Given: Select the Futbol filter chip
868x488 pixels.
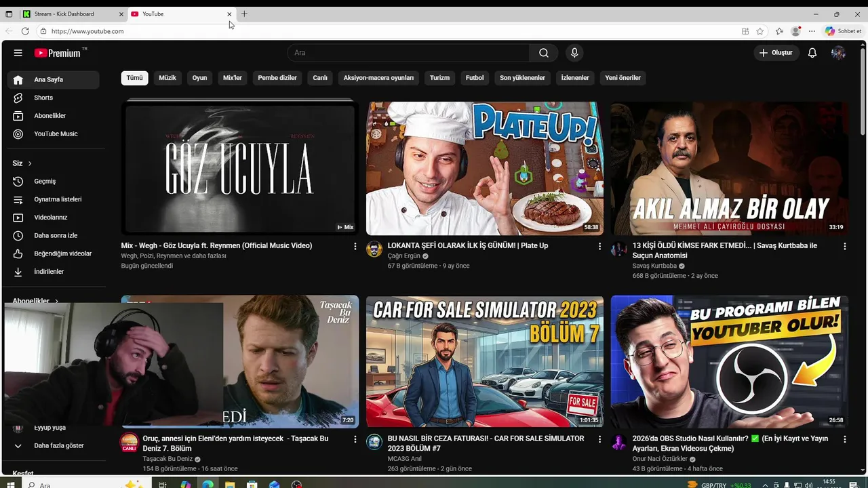Looking at the screenshot, I should pos(475,78).
